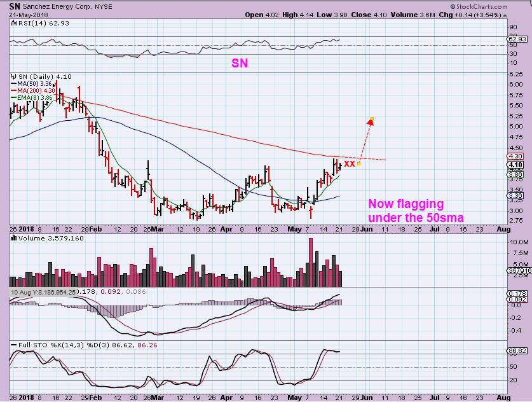Screen dimensions: 532x402
Task: Click the 21-May-2018 chart date
Action: click(x=29, y=15)
